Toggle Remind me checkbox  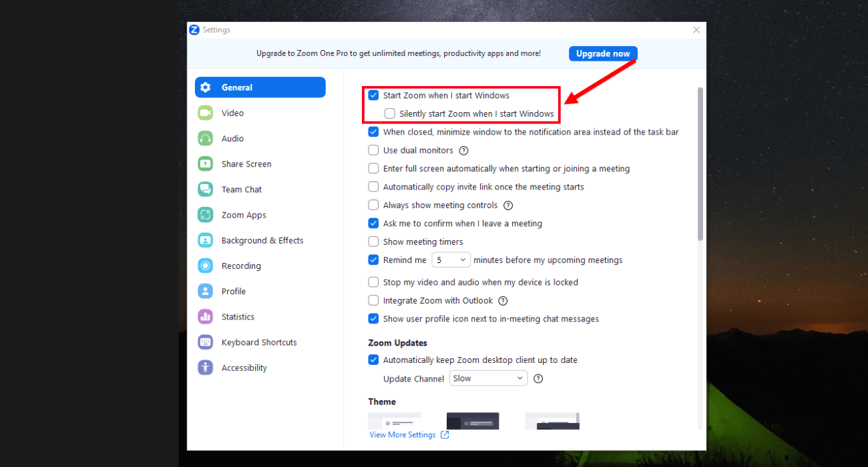[x=373, y=260]
